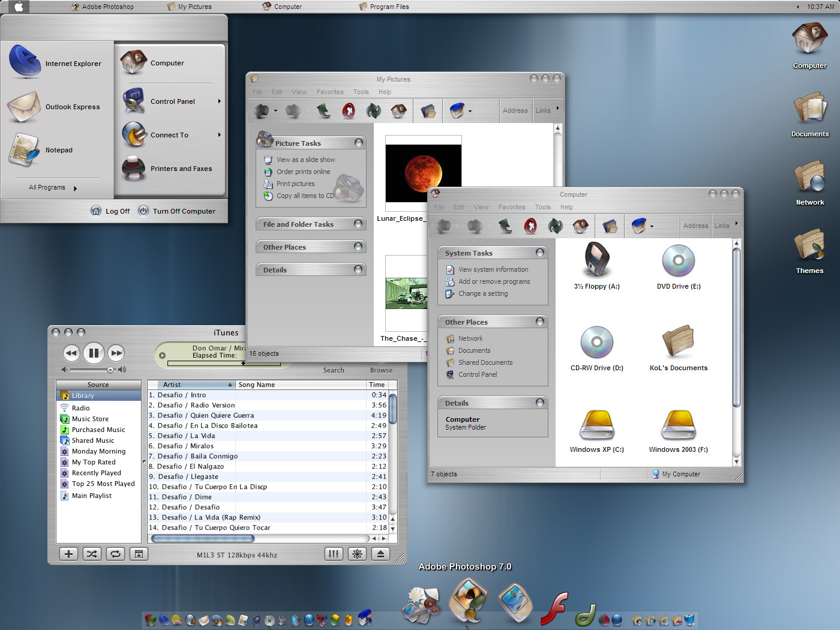Screen dimensions: 840x630
Task: Open Internet Explorer from start menu
Action: click(x=55, y=62)
